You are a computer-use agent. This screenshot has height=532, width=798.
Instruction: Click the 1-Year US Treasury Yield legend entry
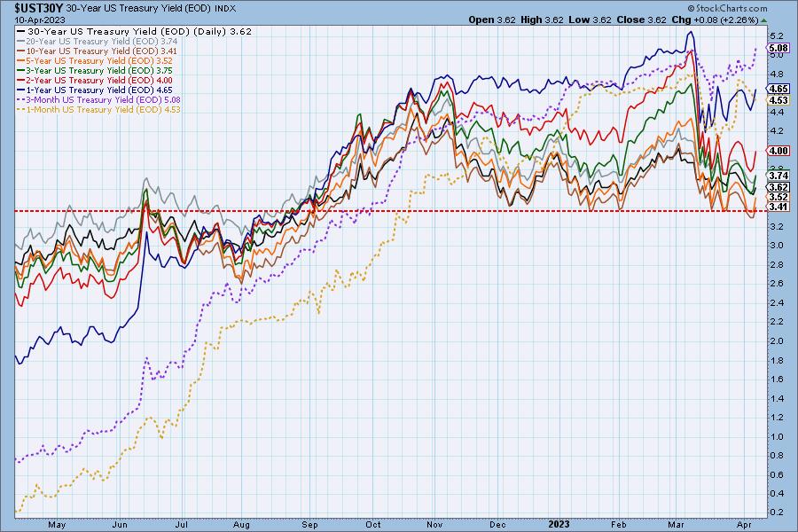pos(95,90)
